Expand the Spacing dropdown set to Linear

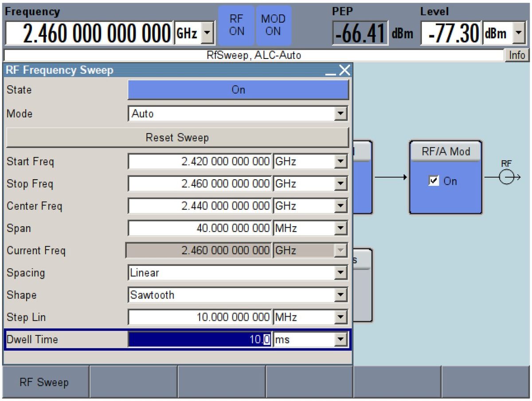(x=238, y=273)
